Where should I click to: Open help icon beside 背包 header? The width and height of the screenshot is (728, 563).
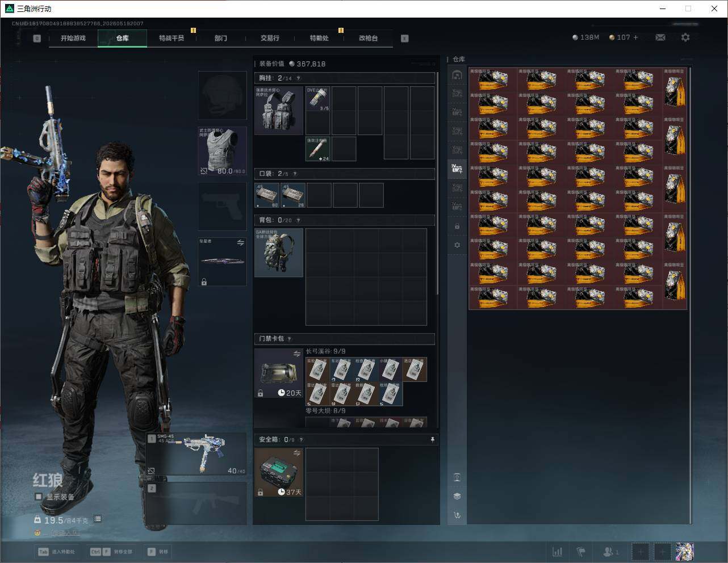coord(298,220)
